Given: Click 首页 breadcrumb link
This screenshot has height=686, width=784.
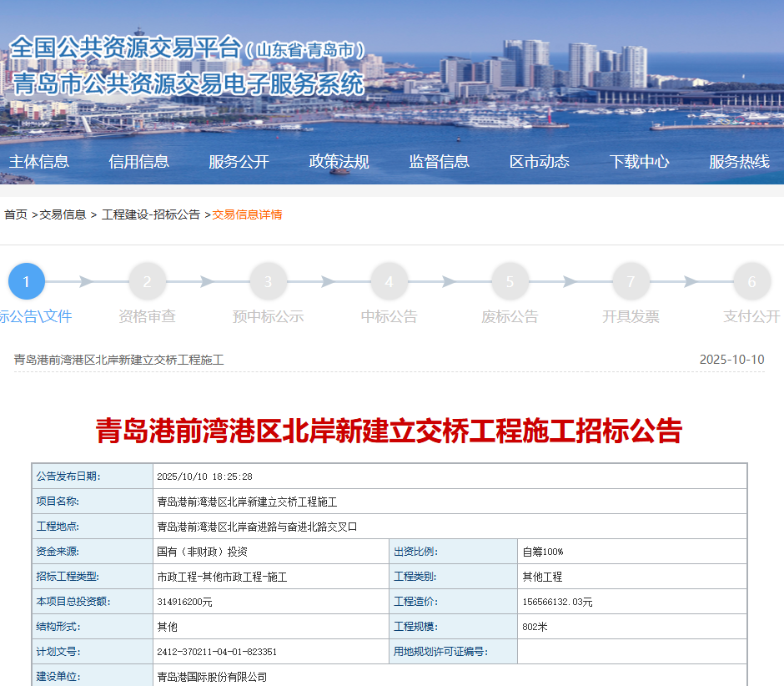Looking at the screenshot, I should coord(16,214).
